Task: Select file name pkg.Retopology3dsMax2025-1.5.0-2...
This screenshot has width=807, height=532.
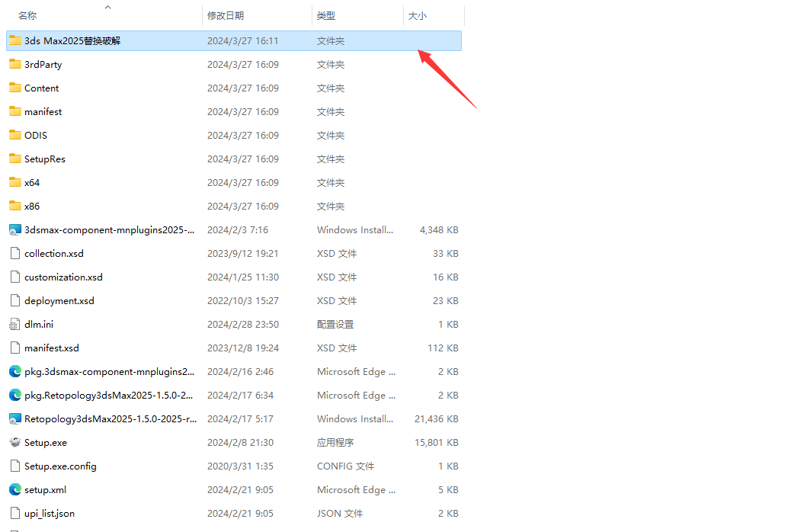Action: (x=109, y=396)
